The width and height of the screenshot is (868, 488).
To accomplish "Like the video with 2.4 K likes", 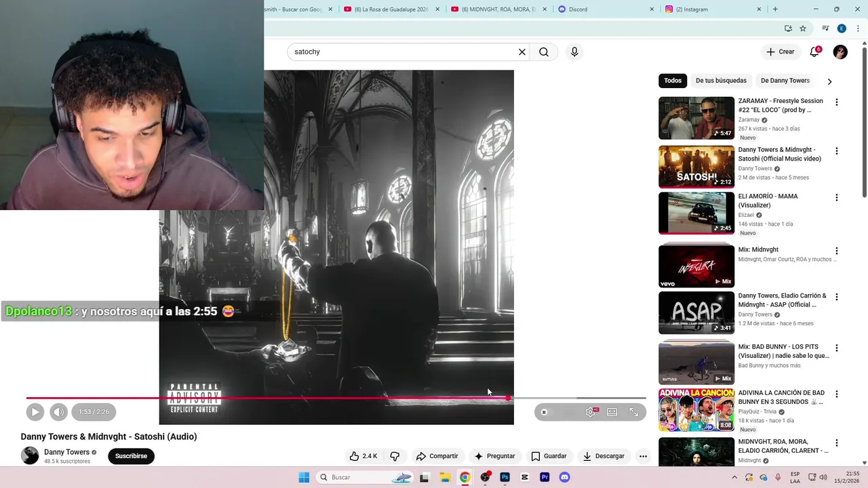I will 363,456.
